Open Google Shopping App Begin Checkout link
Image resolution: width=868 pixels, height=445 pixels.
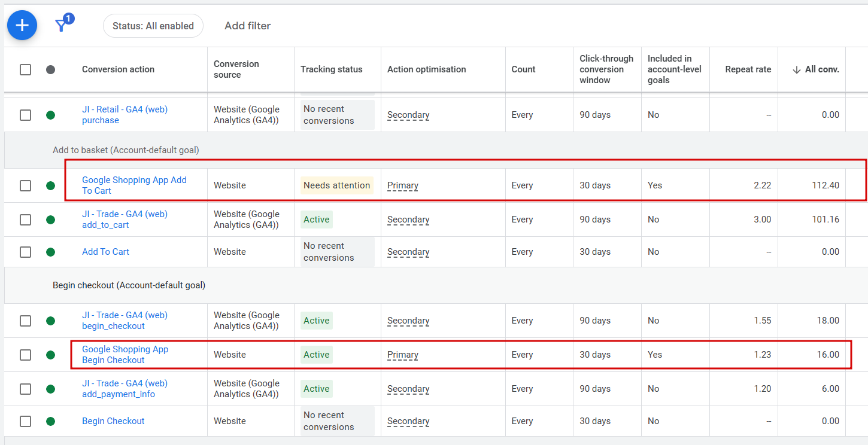click(125, 355)
